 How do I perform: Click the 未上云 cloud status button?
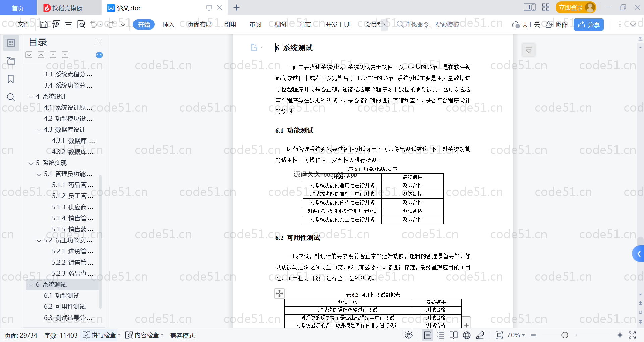526,25
